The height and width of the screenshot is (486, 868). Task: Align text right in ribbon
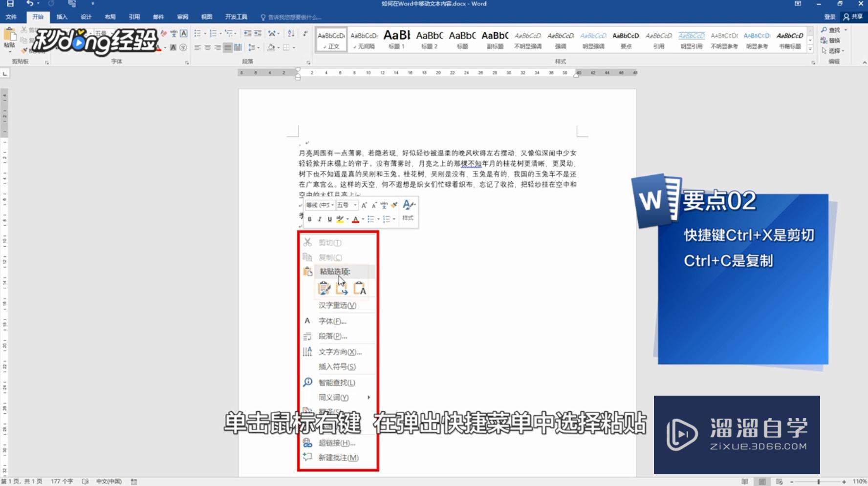[x=217, y=47]
